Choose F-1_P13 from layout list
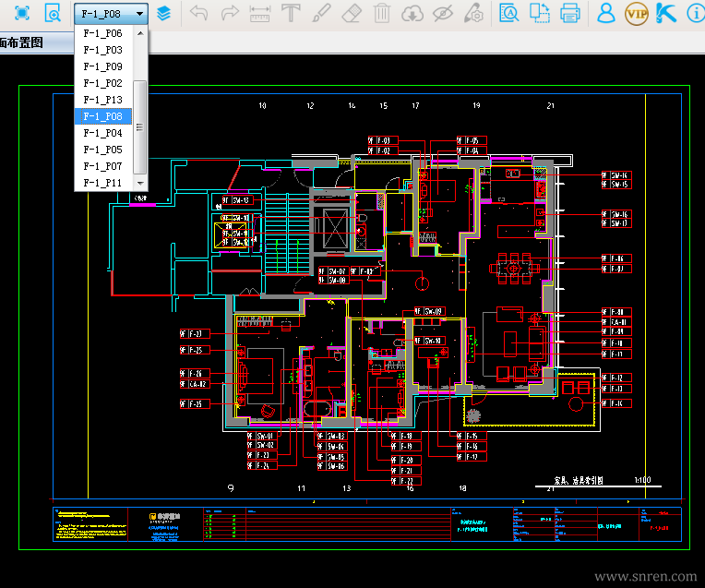Image resolution: width=705 pixels, height=588 pixels. 103,100
